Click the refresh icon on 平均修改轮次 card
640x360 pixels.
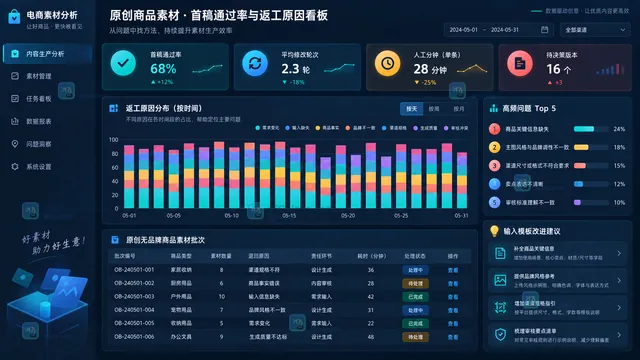255,63
